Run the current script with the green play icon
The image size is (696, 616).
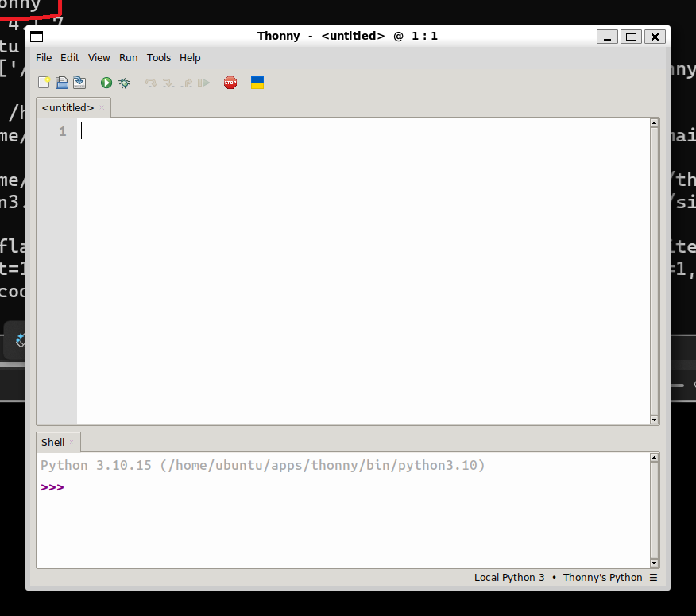point(106,83)
